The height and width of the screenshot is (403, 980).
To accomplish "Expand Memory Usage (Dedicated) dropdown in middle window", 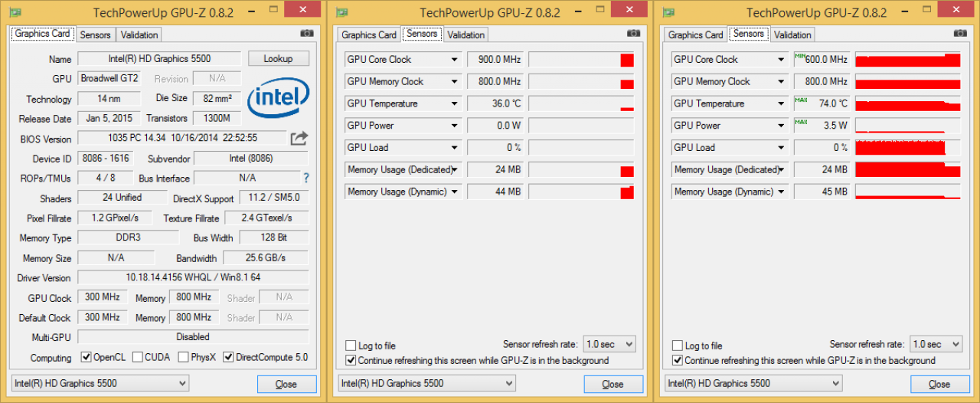I will [454, 170].
